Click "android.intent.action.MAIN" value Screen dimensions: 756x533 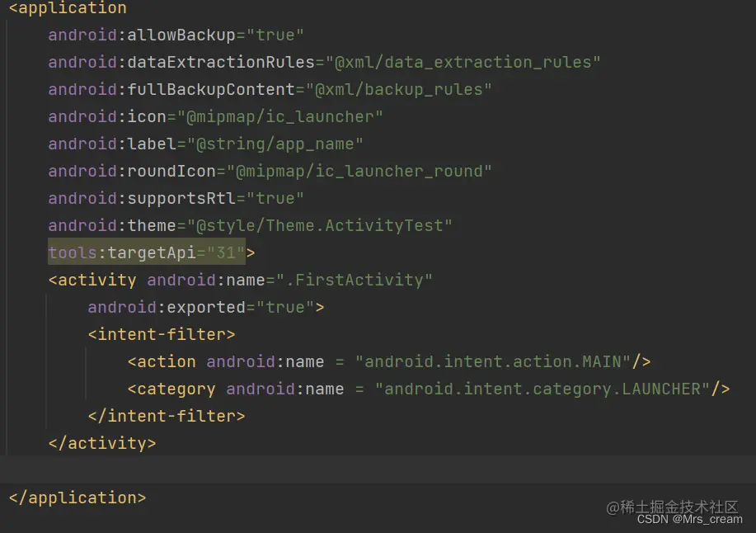493,361
